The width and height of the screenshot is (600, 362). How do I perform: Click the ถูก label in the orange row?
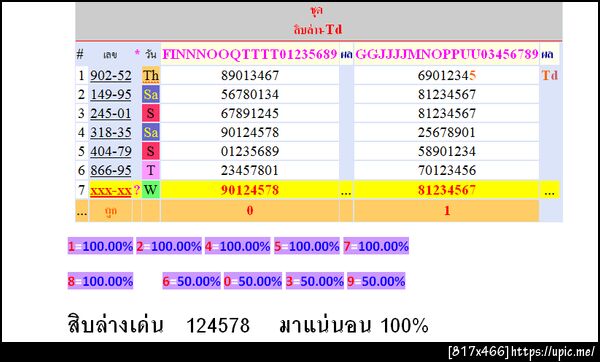tap(111, 211)
